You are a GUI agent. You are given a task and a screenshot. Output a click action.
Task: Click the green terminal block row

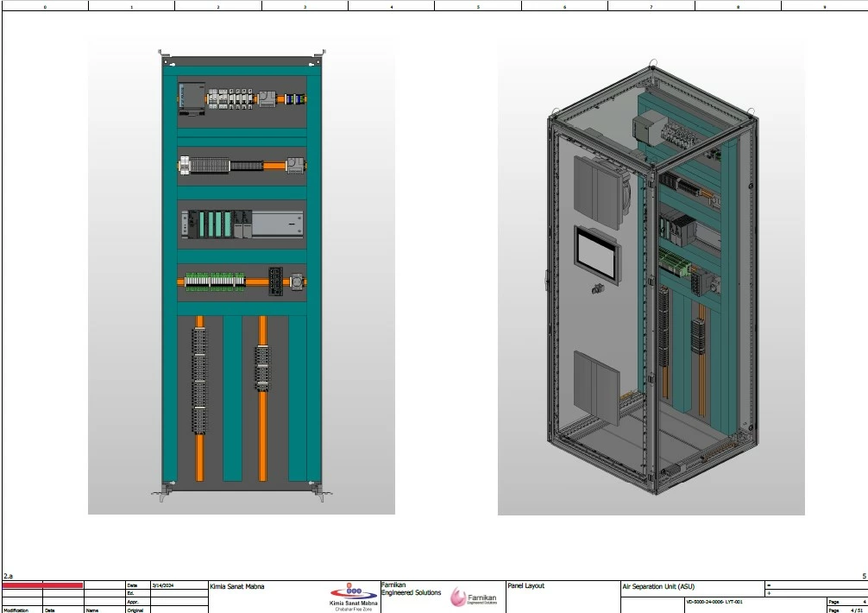point(215,281)
